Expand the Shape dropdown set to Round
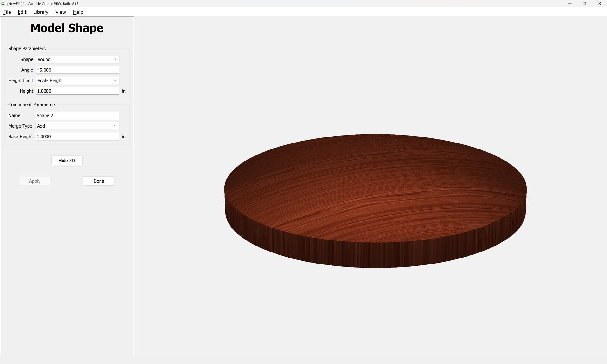Screen dimensions: 607x364 [x=77, y=59]
